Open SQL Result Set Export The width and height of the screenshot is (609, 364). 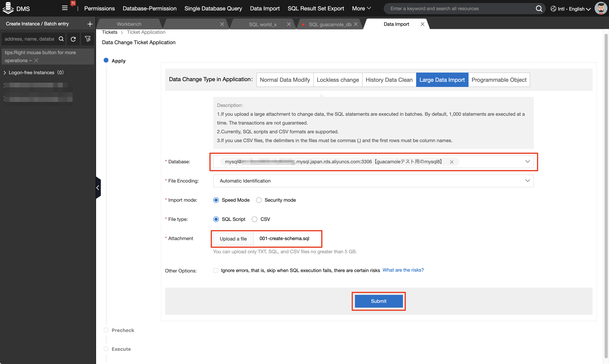point(316,8)
